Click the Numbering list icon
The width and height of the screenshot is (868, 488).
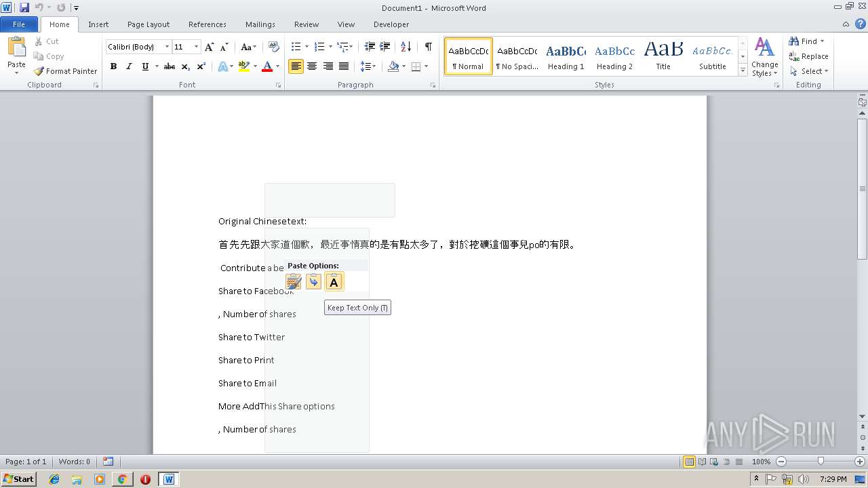(x=319, y=47)
